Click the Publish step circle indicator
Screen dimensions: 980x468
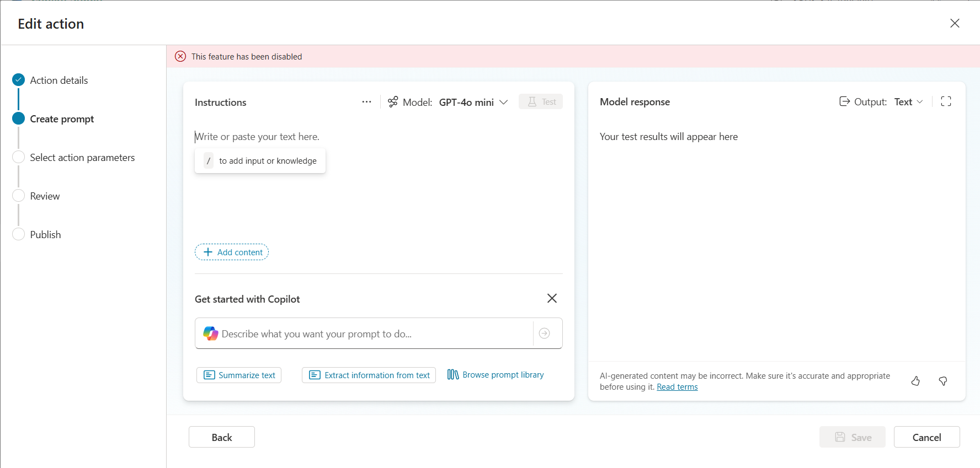[x=18, y=234]
